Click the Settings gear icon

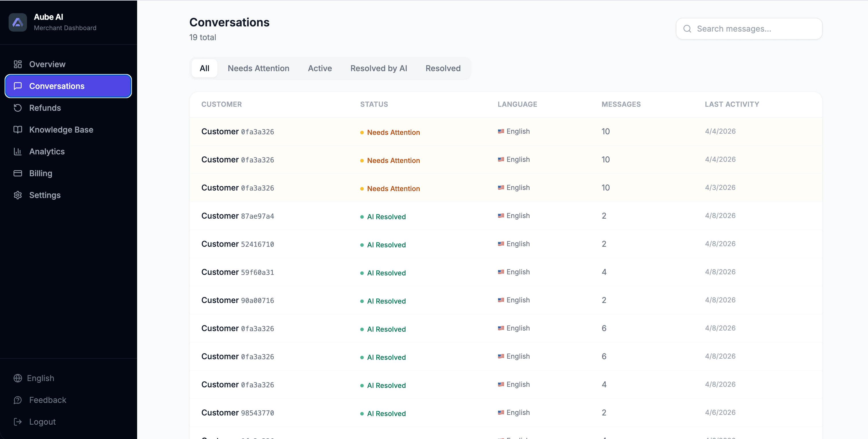[17, 195]
